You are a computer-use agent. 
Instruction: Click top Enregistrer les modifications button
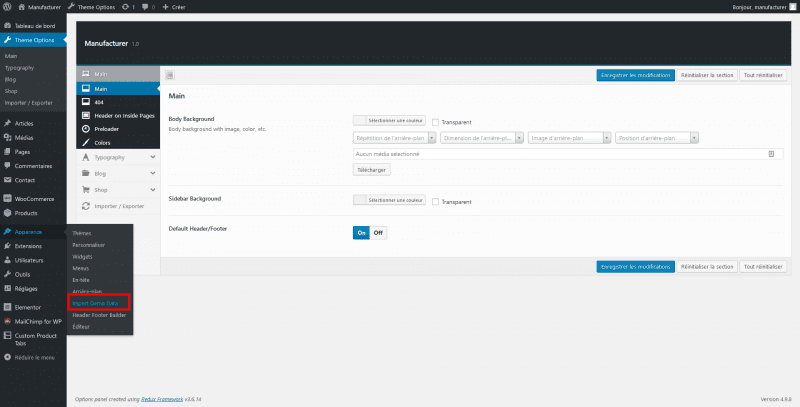634,75
